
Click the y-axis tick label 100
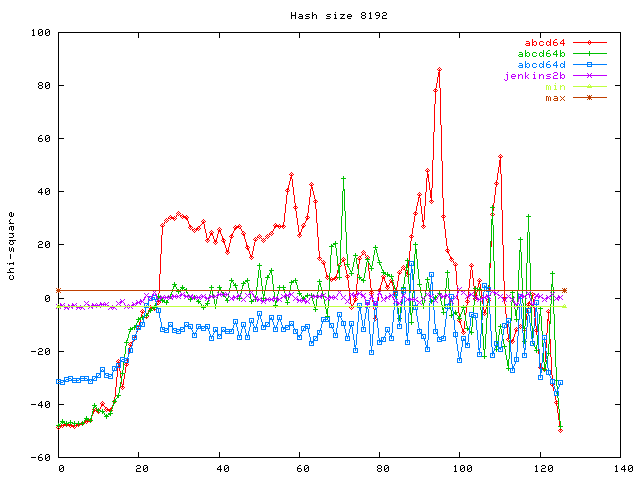coord(42,33)
